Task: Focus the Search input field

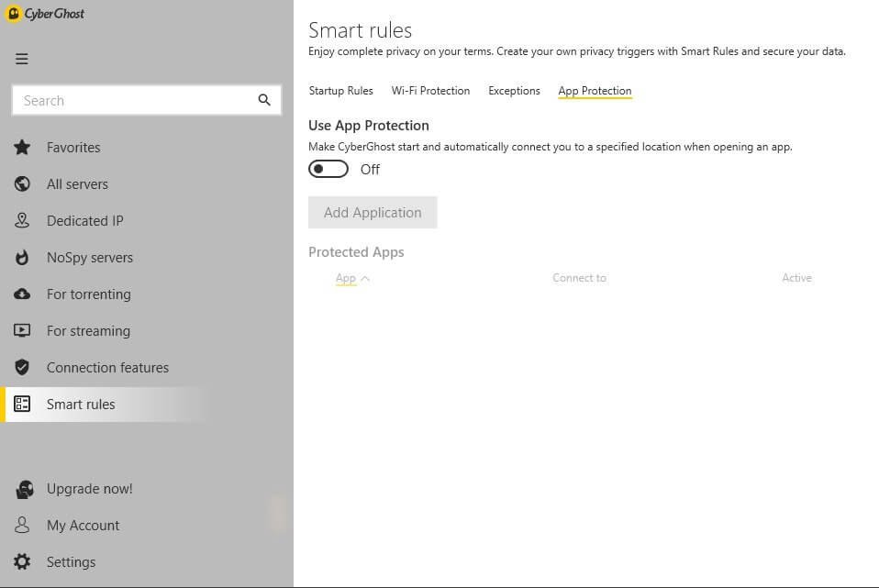Action: click(x=146, y=100)
